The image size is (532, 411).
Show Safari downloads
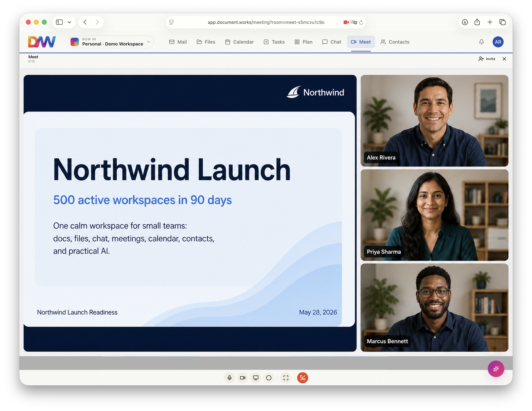pyautogui.click(x=465, y=22)
